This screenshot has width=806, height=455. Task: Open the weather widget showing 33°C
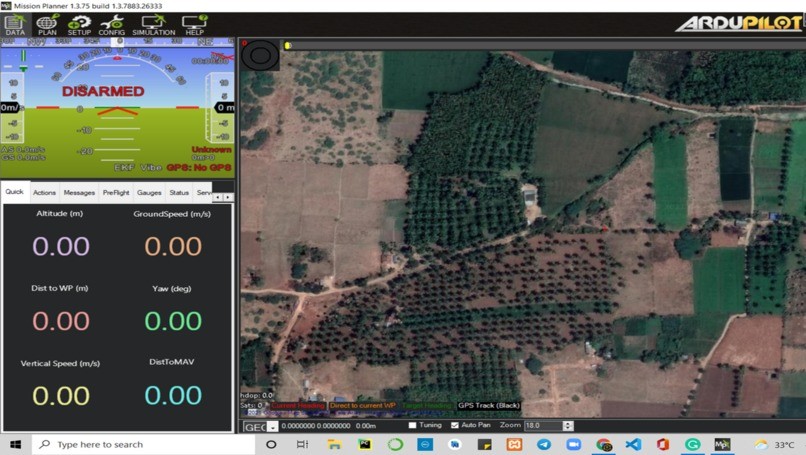(775, 445)
